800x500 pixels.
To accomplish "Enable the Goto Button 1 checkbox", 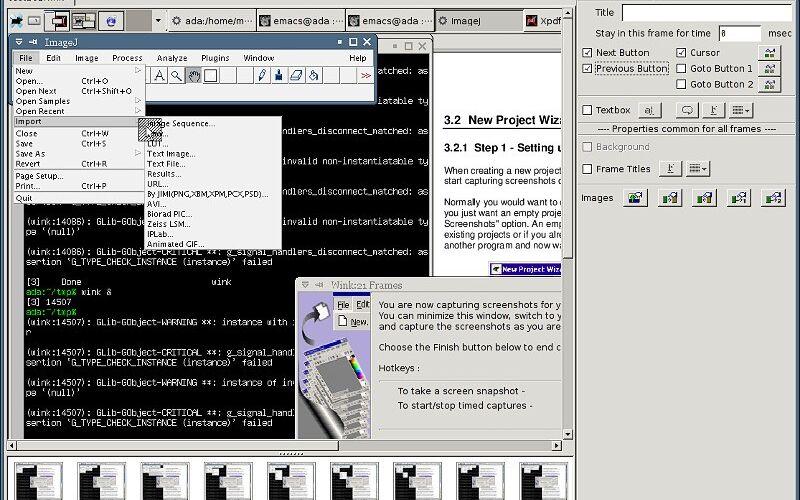I will click(681, 68).
